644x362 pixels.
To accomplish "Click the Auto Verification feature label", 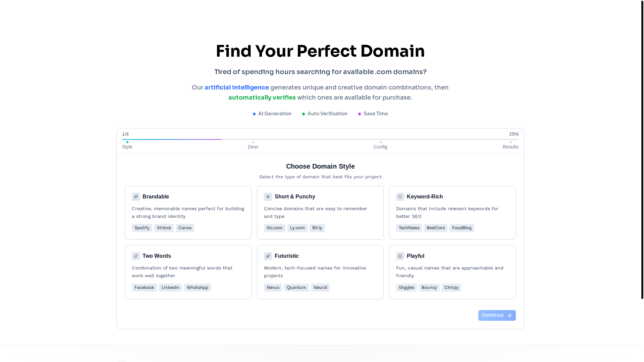I will pyautogui.click(x=327, y=114).
